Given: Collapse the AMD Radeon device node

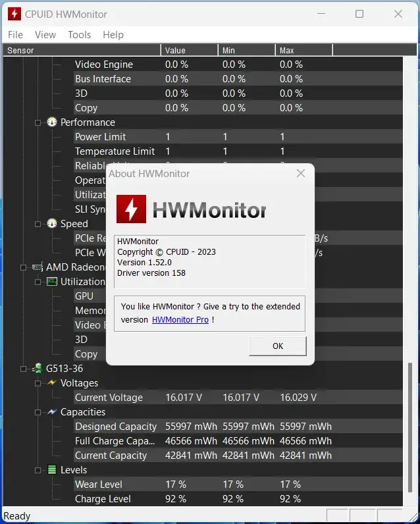Looking at the screenshot, I should click(x=23, y=267).
